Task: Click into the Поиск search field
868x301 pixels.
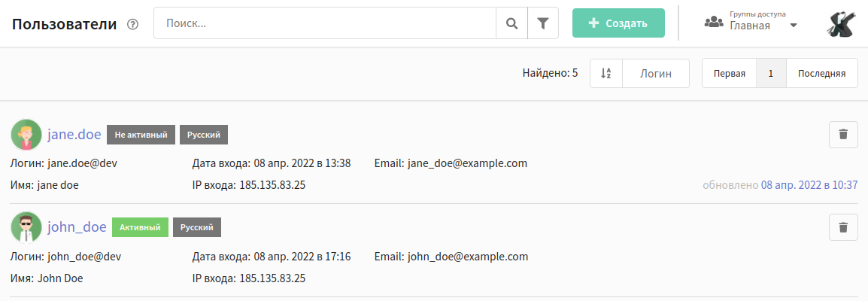Action: [x=325, y=23]
